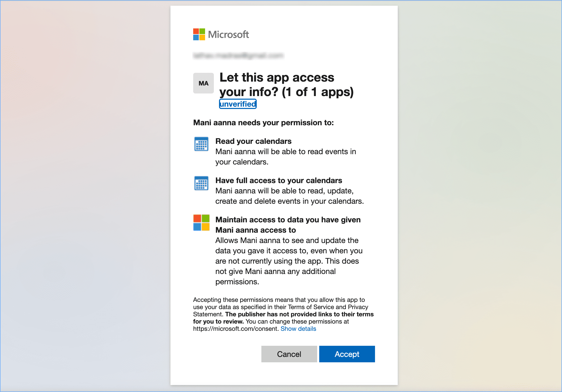
Task: Click 'Have full access to your calendars' title
Action: (x=279, y=181)
